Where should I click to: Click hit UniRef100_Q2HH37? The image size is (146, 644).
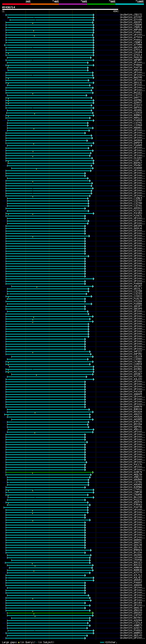[x=131, y=103]
